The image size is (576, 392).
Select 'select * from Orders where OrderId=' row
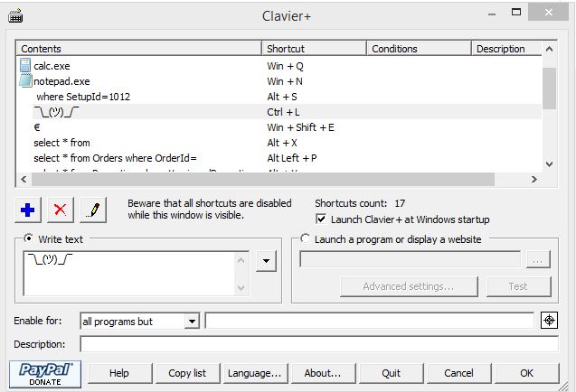[279, 158]
